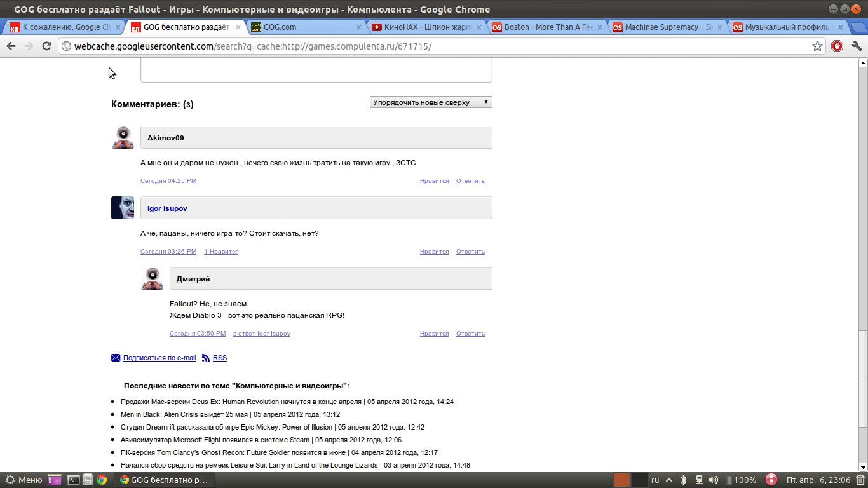This screenshot has width=868, height=488.
Task: Click Ответить on Akimov09's comment
Action: coord(470,181)
